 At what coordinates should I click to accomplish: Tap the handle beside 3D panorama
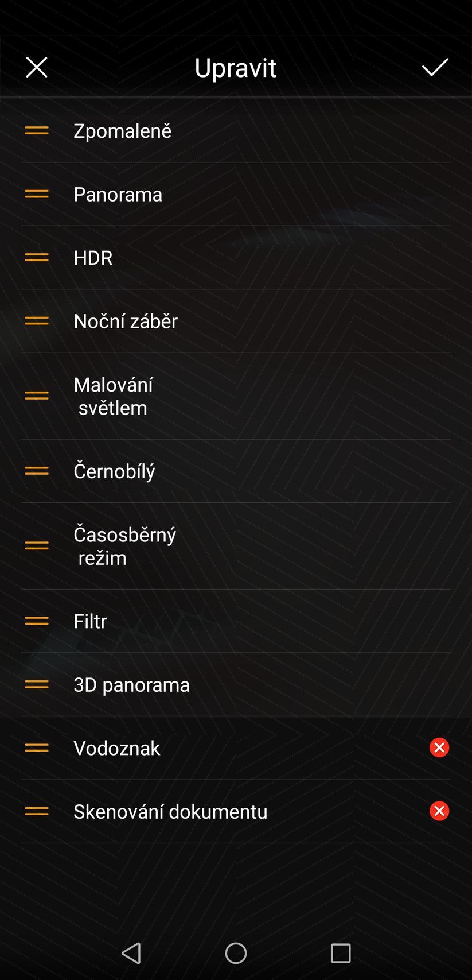pos(37,684)
